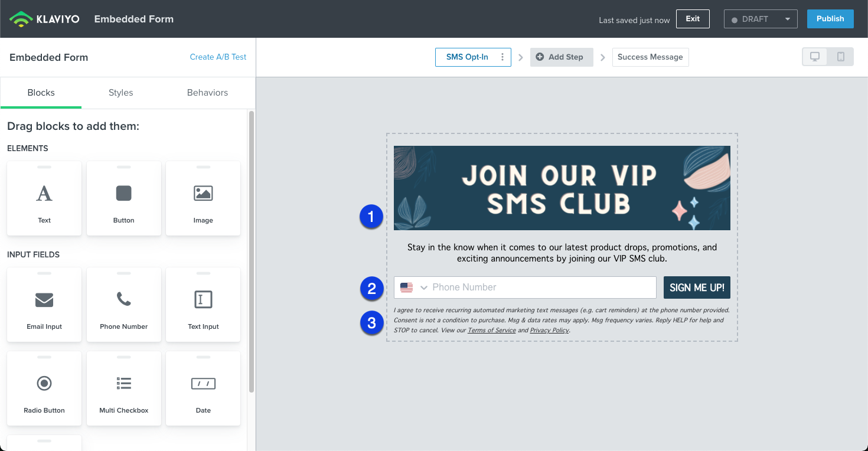This screenshot has width=868, height=451.
Task: Select the Email Input block icon
Action: (44, 300)
